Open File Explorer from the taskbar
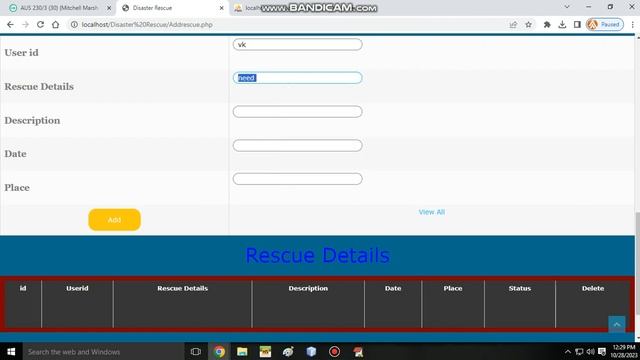 [242, 351]
